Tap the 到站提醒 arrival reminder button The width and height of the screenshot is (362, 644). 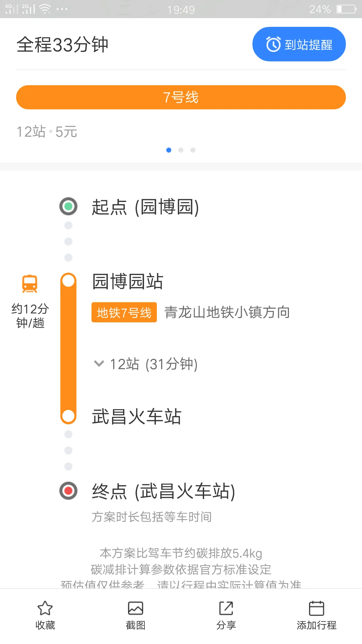(299, 44)
